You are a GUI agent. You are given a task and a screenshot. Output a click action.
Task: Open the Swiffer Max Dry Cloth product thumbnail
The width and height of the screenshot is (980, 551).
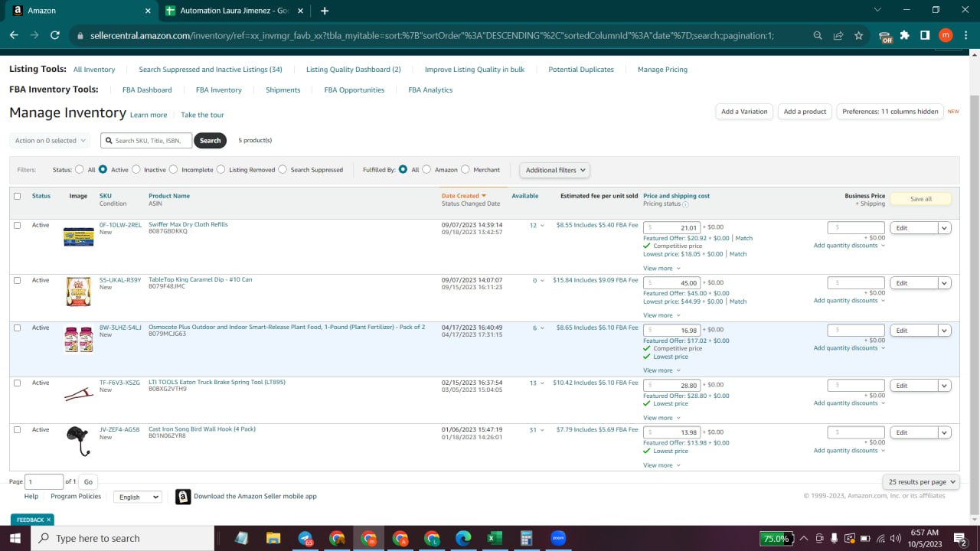tap(78, 236)
